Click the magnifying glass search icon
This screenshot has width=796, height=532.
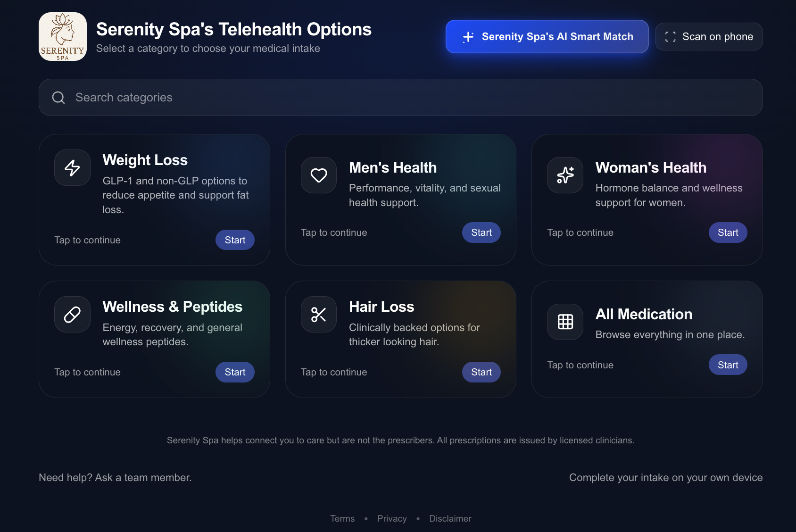point(58,98)
